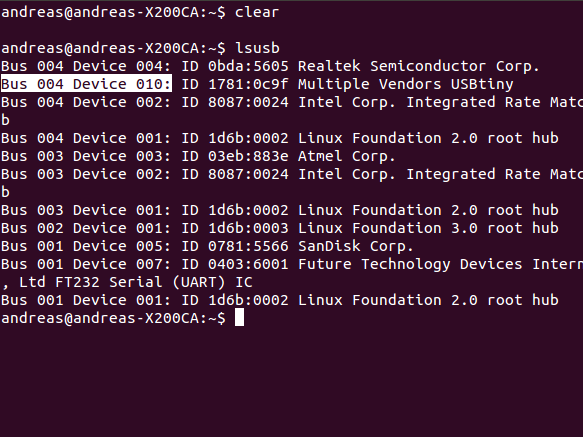Image resolution: width=583 pixels, height=437 pixels.
Task: Click Bus 004 Device 002 Intel Corp. line
Action: (x=292, y=102)
